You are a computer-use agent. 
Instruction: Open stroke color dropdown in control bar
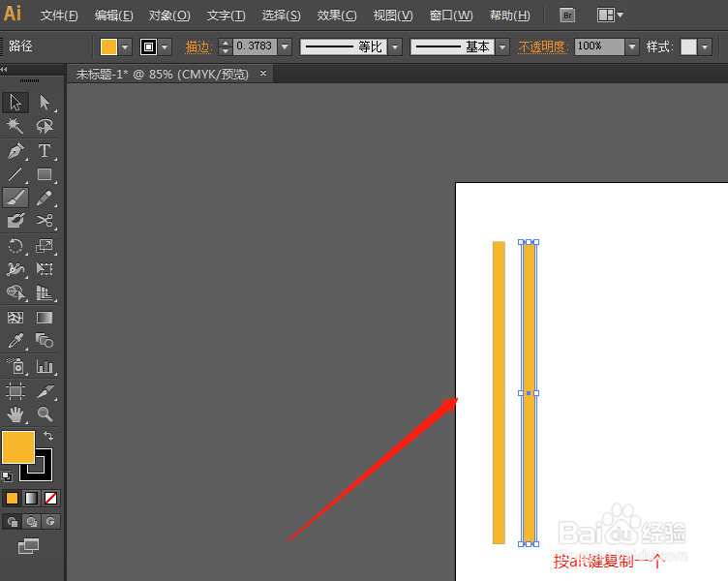click(x=165, y=46)
